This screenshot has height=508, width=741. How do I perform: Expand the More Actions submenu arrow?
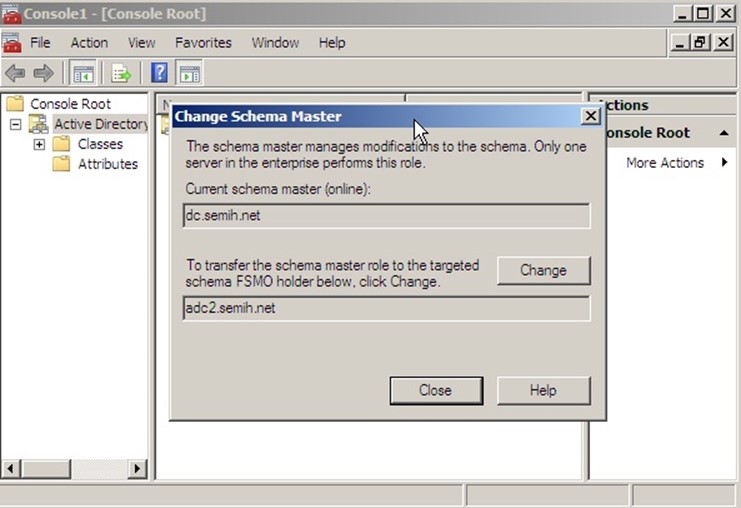pyautogui.click(x=724, y=163)
